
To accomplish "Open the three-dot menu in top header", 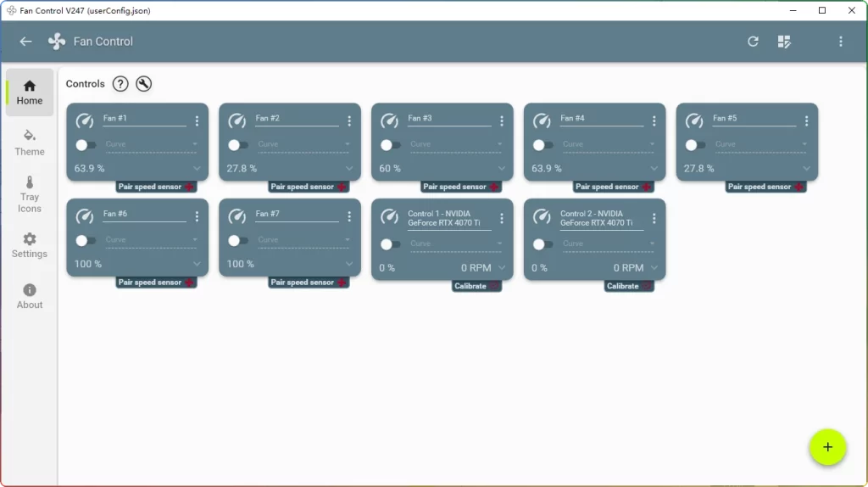I will pos(840,42).
